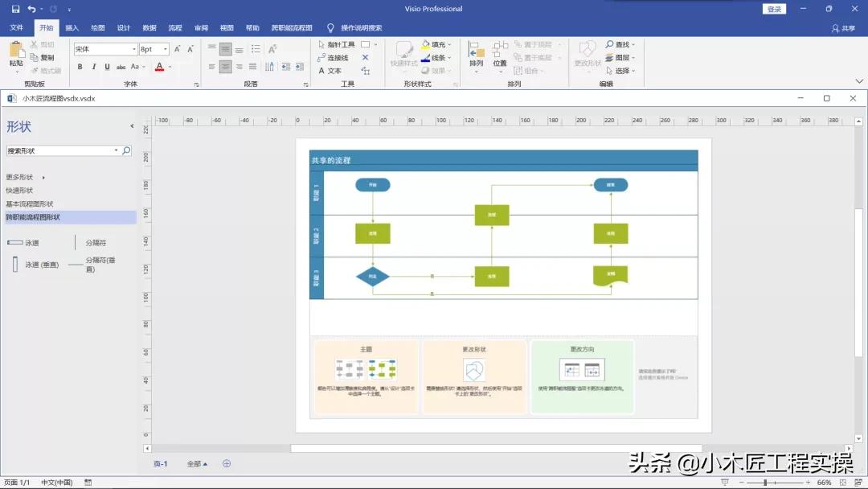Toggle Underline formatting

107,67
